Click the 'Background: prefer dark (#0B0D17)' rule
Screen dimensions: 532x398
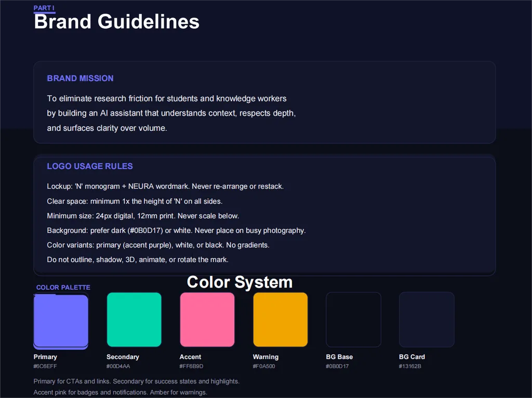(177, 230)
